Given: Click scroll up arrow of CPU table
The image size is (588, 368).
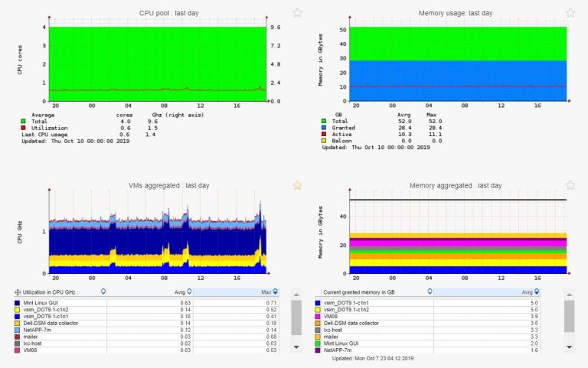Looking at the screenshot, I should [296, 295].
